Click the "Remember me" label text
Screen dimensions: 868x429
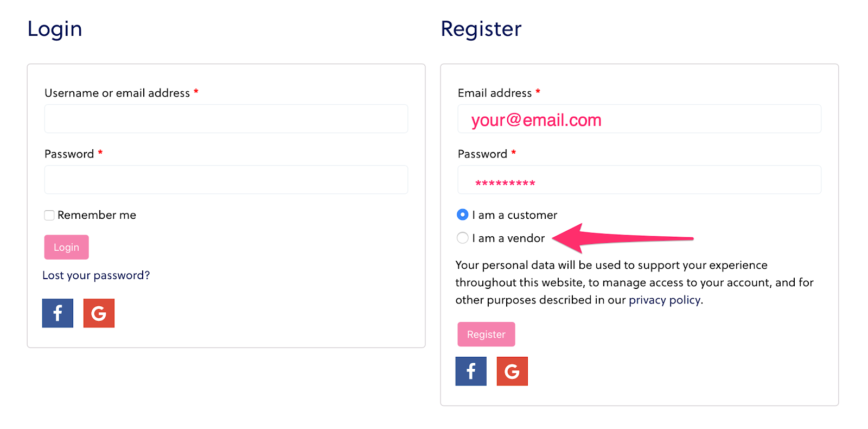pos(97,215)
